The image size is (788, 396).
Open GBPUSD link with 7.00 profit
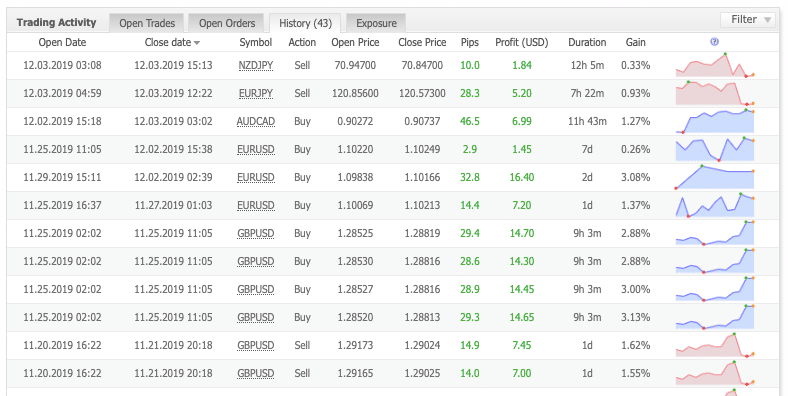pos(256,373)
